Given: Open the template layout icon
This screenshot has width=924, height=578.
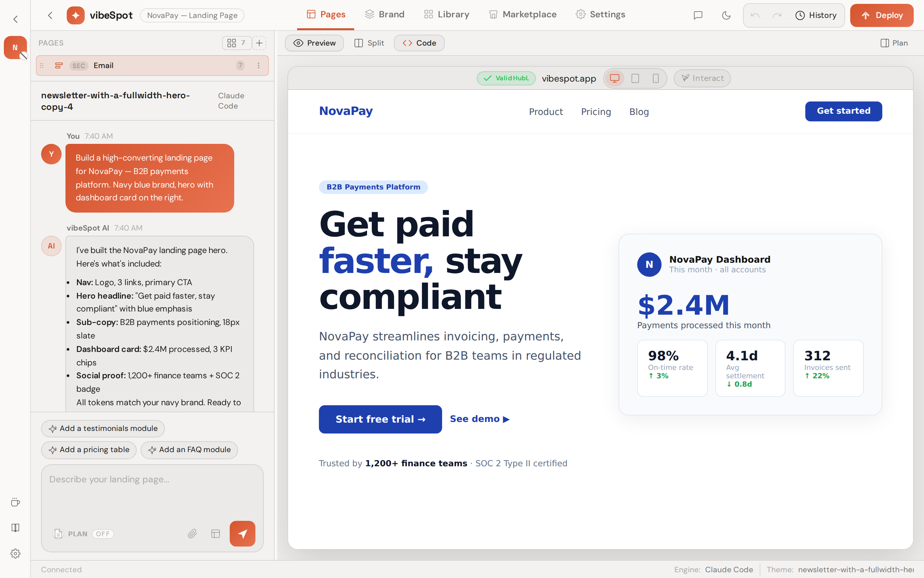Looking at the screenshot, I should [215, 534].
